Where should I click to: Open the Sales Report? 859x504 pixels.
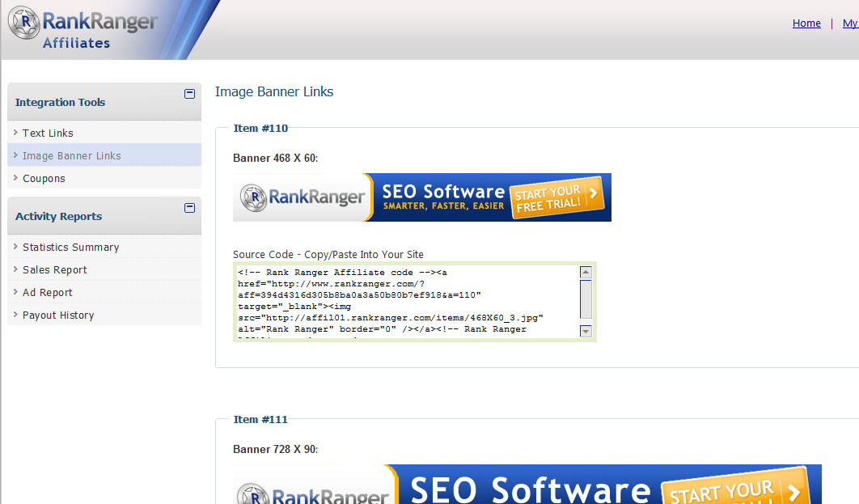point(55,269)
